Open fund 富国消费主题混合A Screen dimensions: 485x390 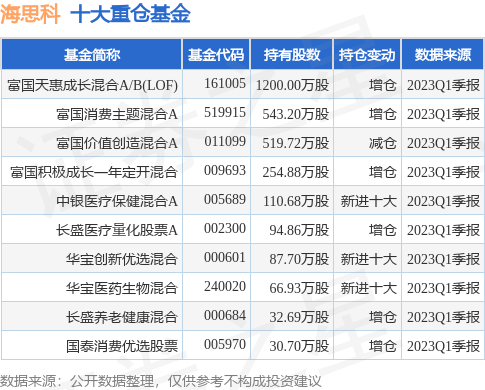(x=117, y=114)
